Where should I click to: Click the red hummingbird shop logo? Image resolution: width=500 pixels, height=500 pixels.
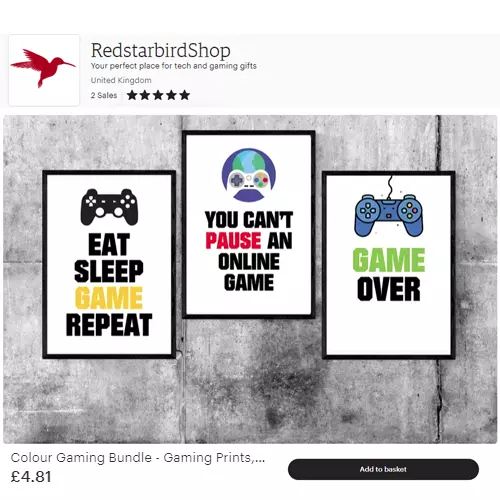(x=44, y=70)
